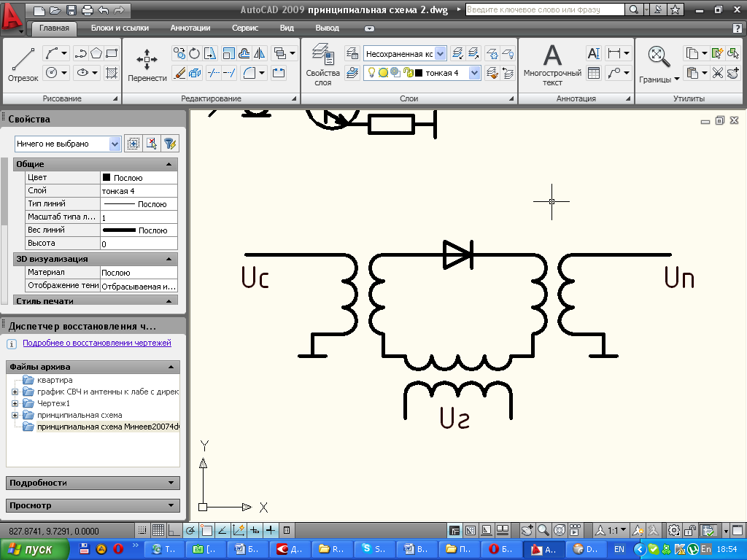Select the trim tool
Viewport: 747px width, 560px height.
click(214, 73)
